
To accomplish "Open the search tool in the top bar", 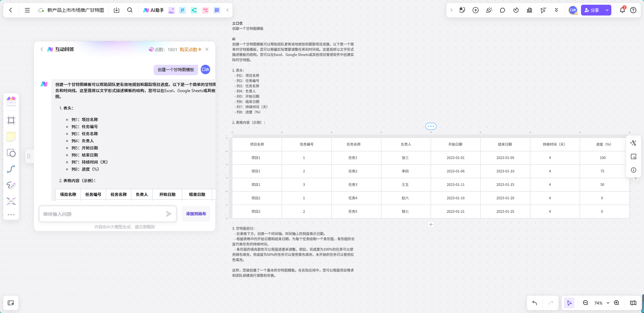I will click(x=130, y=10).
